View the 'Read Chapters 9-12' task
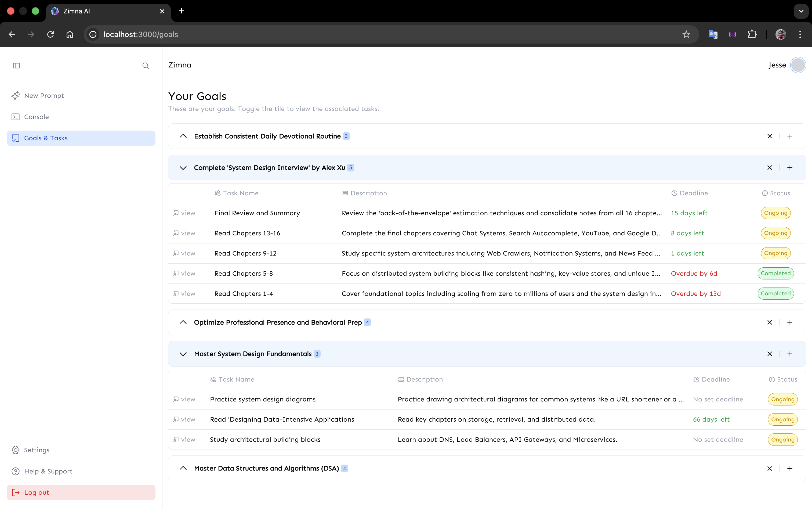 184,253
